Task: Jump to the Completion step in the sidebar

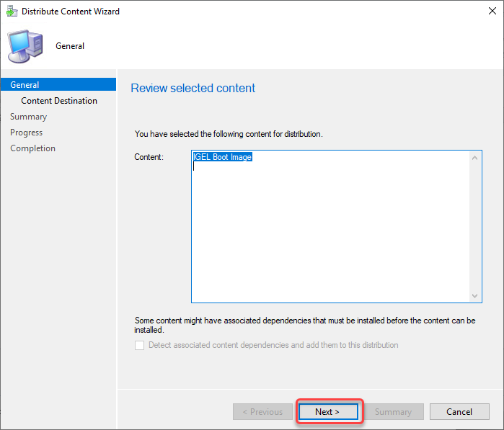Action: pyautogui.click(x=32, y=148)
